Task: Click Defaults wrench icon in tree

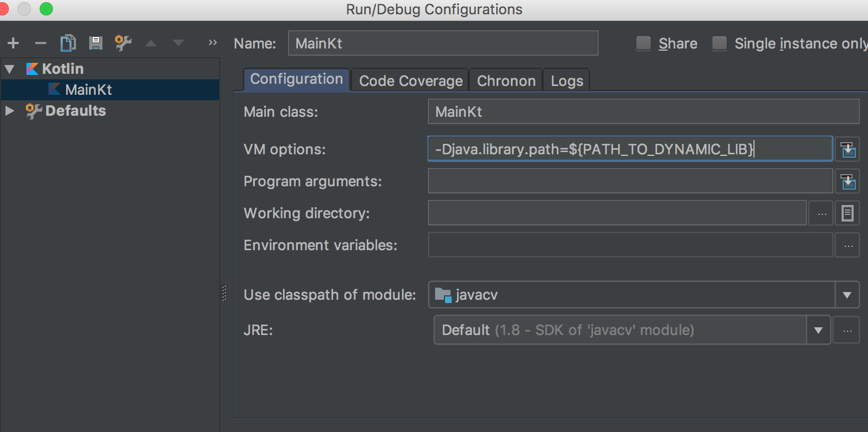Action: click(x=34, y=111)
